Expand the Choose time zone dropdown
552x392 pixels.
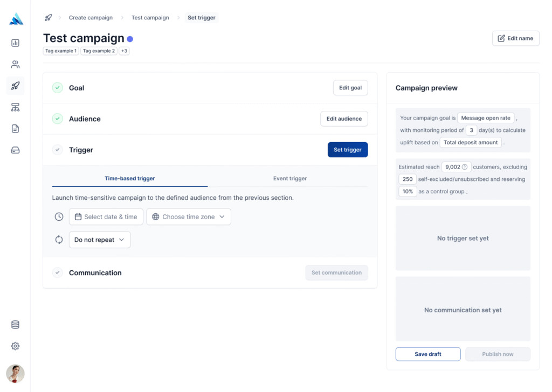point(189,216)
